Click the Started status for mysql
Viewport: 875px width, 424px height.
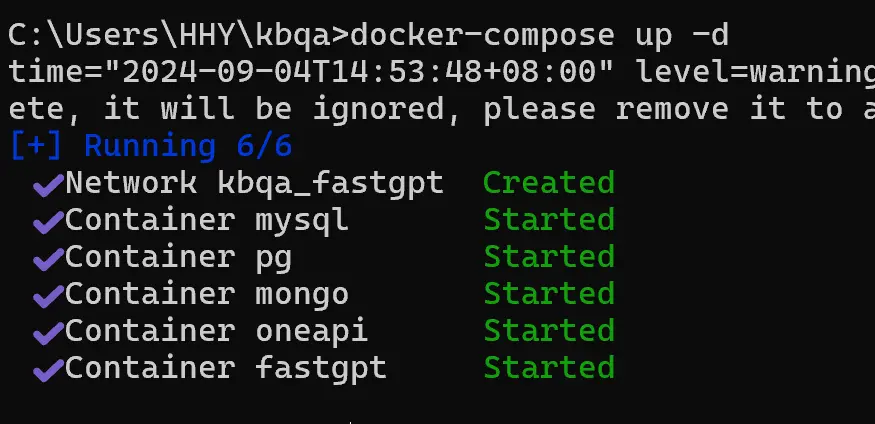548,221
